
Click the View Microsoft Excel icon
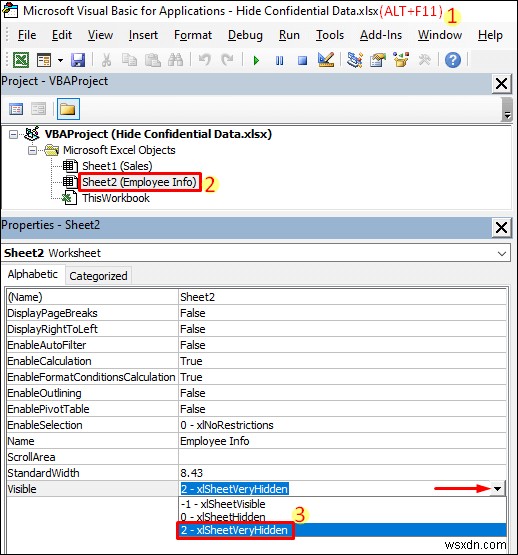coord(21,60)
